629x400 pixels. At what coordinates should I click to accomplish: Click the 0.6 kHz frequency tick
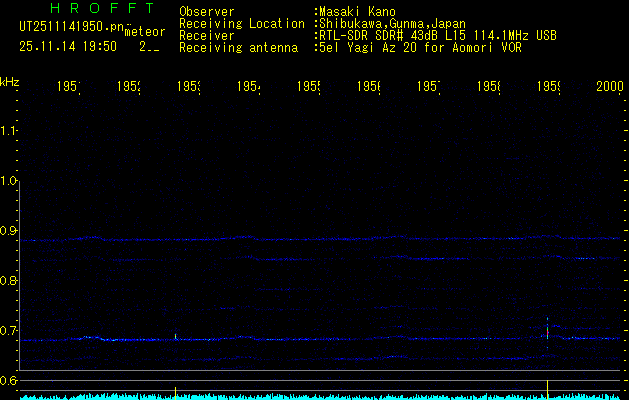pyautogui.click(x=10, y=380)
